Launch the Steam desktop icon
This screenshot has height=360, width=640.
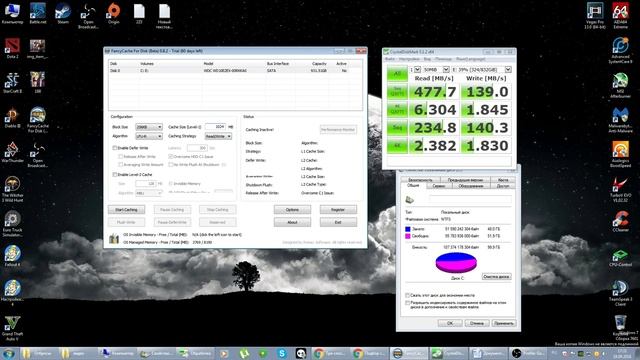[x=63, y=13]
